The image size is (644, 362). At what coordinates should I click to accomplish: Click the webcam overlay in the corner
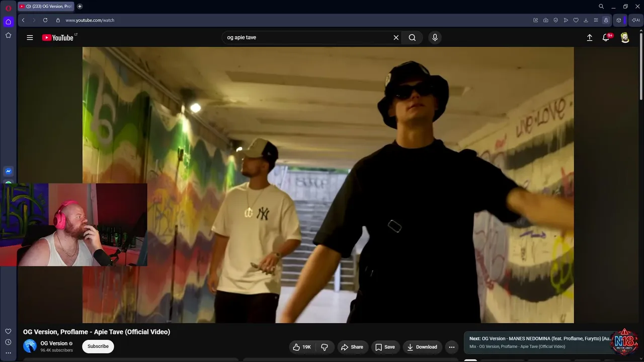click(x=73, y=224)
